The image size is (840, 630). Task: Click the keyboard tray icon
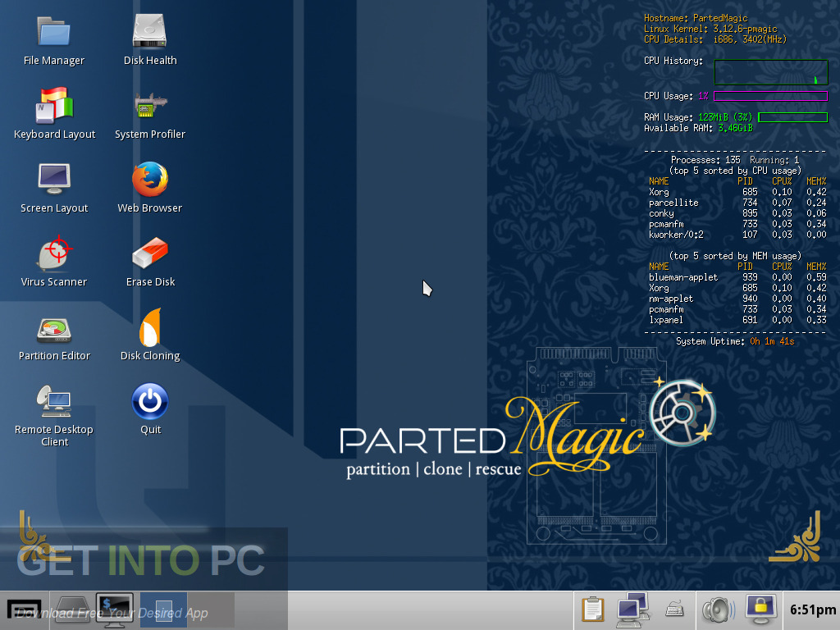675,609
